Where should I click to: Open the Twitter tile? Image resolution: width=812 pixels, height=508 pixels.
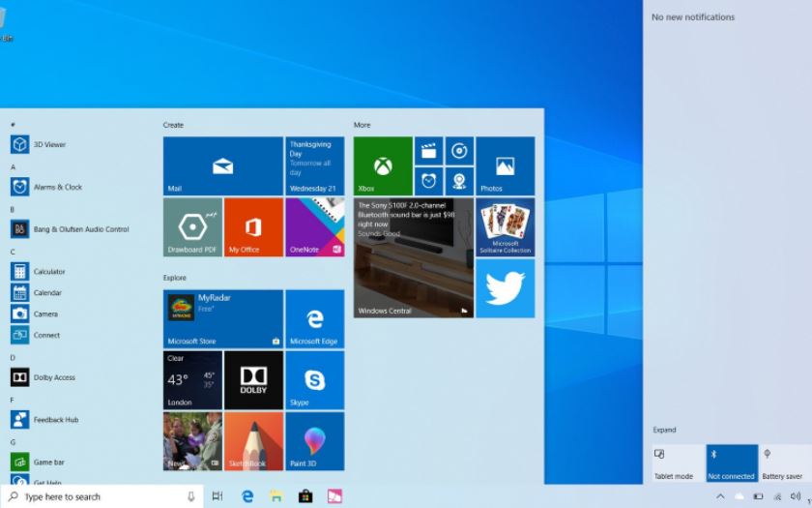coord(506,288)
